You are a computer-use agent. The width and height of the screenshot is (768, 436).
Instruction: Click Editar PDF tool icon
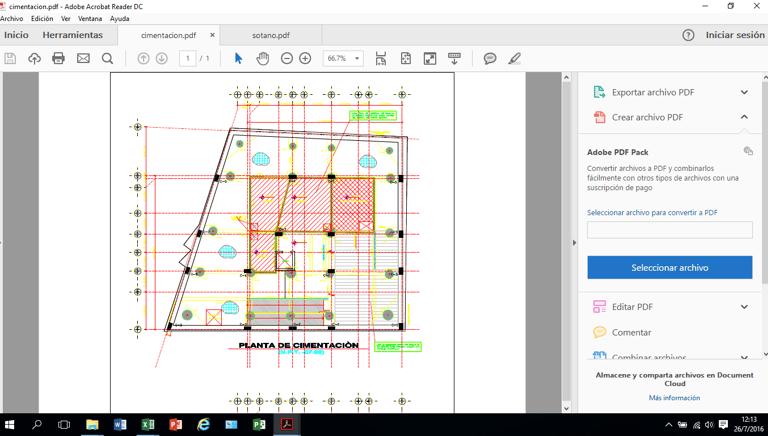600,307
